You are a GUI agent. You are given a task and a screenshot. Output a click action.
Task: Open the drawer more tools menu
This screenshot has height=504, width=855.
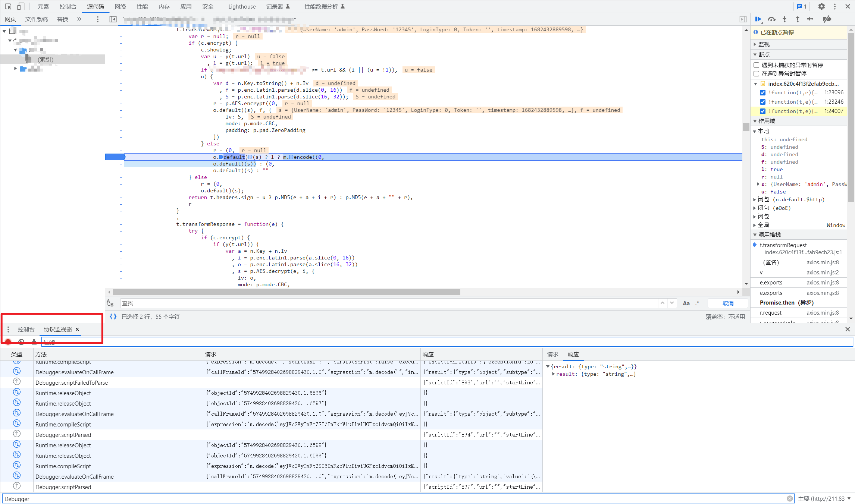click(x=8, y=330)
